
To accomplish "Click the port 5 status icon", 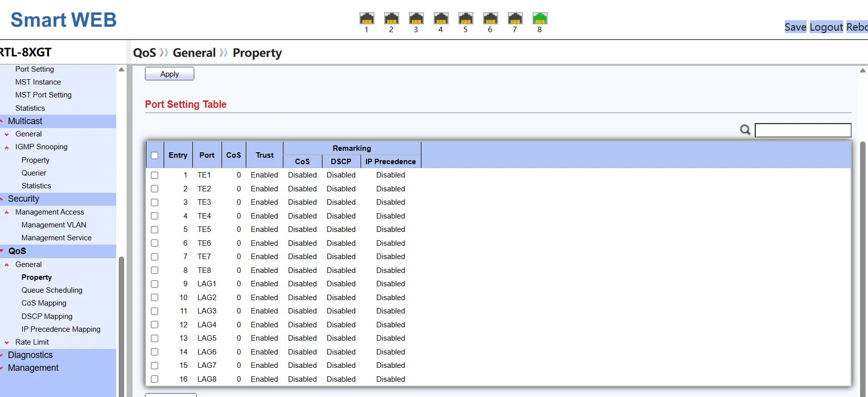I will point(465,19).
